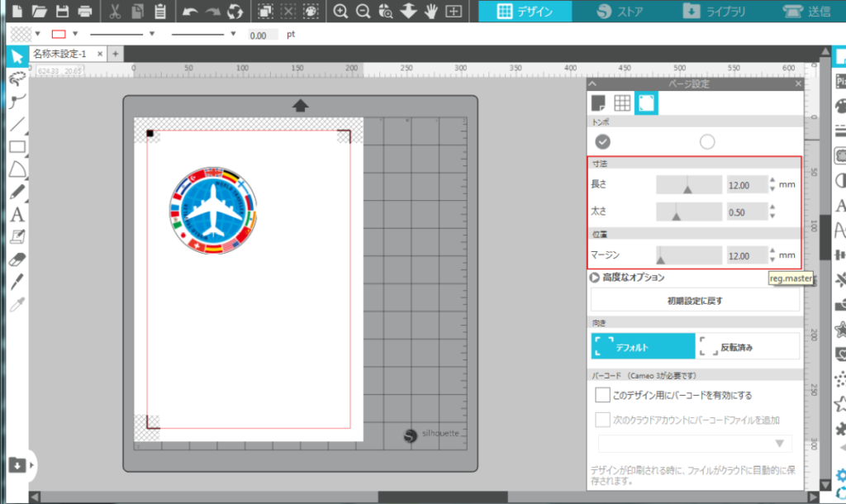Switch to the ストア tab
The image size is (846, 504).
pyautogui.click(x=620, y=11)
